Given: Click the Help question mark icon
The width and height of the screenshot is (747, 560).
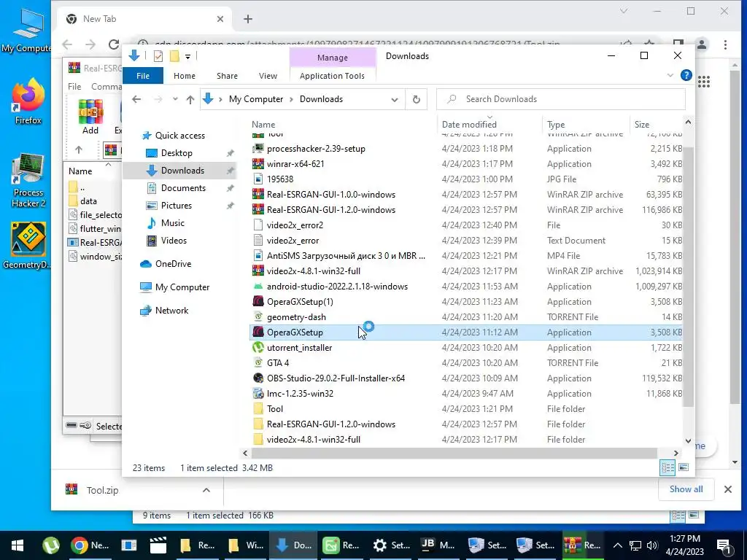Looking at the screenshot, I should (x=686, y=75).
